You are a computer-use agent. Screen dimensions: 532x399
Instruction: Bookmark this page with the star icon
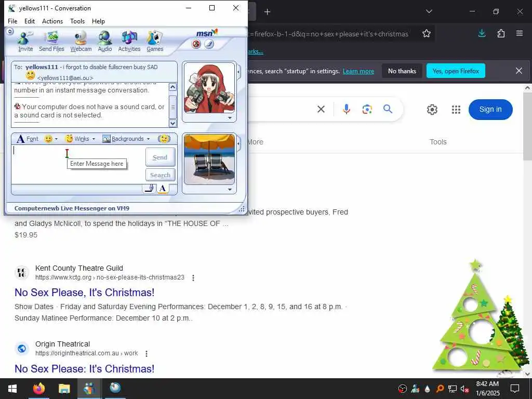pyautogui.click(x=427, y=34)
